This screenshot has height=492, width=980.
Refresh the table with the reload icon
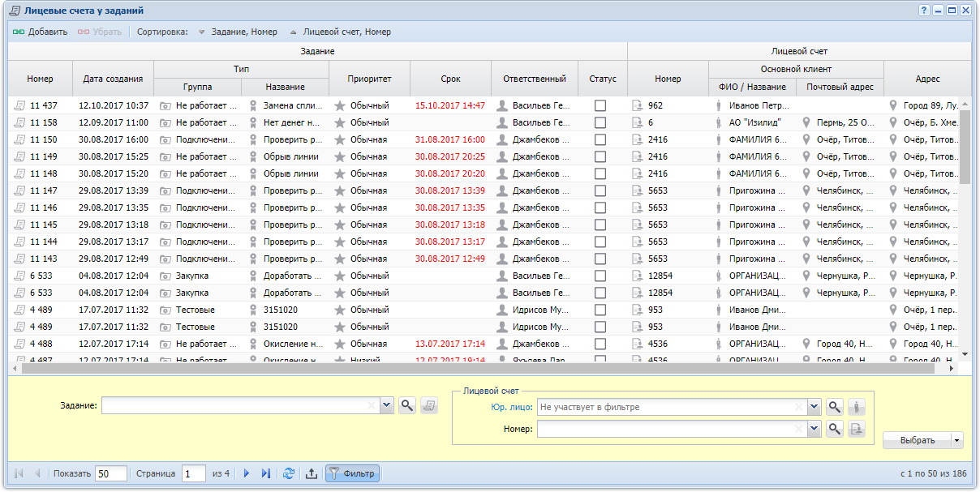point(289,473)
